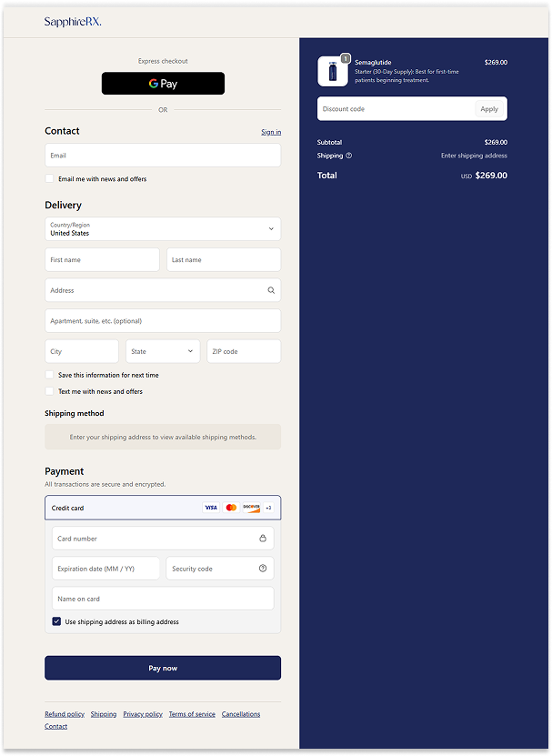Focus the Security code field
The height and width of the screenshot is (756, 552).
click(220, 569)
